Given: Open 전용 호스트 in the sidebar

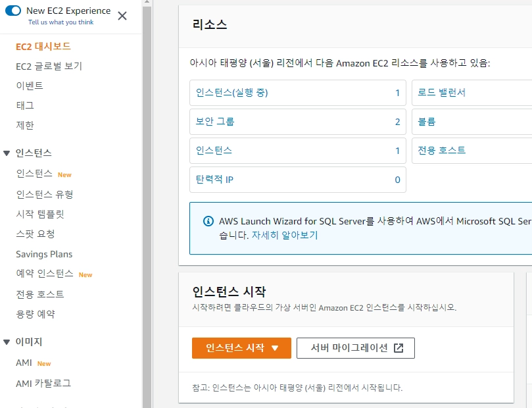Looking at the screenshot, I should [x=40, y=294].
